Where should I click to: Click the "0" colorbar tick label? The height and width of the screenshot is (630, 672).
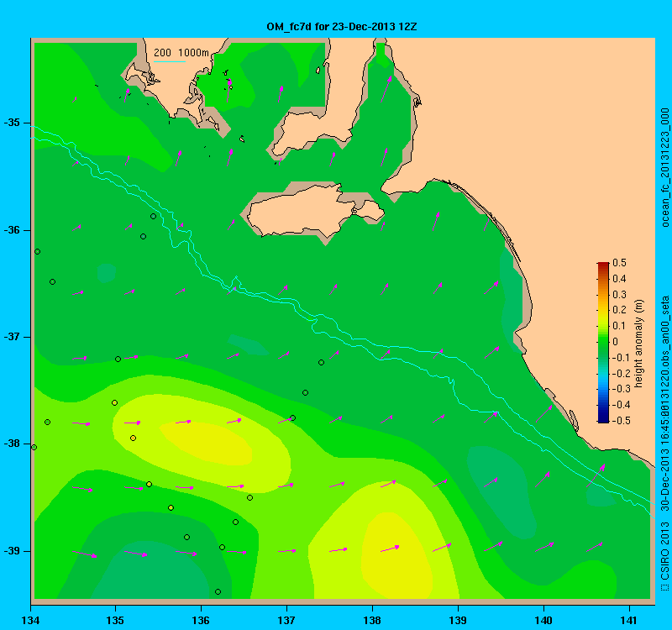pyautogui.click(x=616, y=342)
